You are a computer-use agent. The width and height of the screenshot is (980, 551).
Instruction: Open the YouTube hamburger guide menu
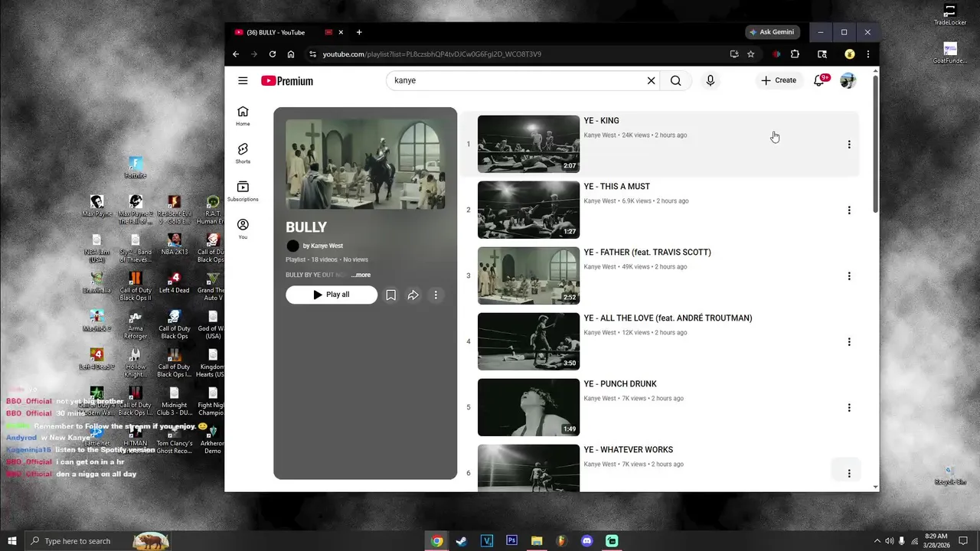click(x=243, y=80)
